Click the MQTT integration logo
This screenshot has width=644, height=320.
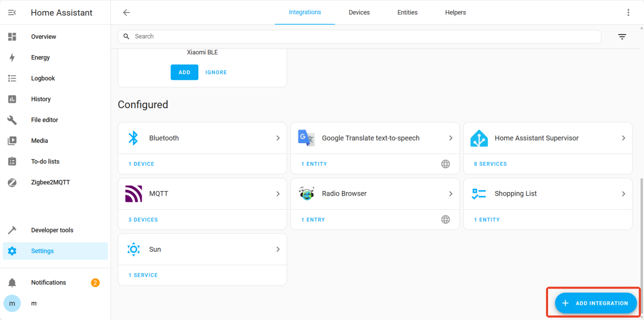[x=133, y=194]
